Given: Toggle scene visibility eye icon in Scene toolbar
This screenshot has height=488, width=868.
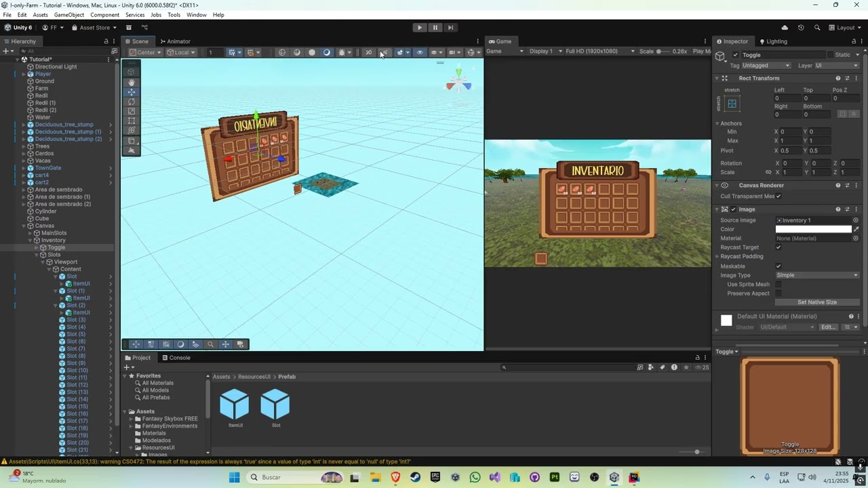Looking at the screenshot, I should click(x=420, y=52).
